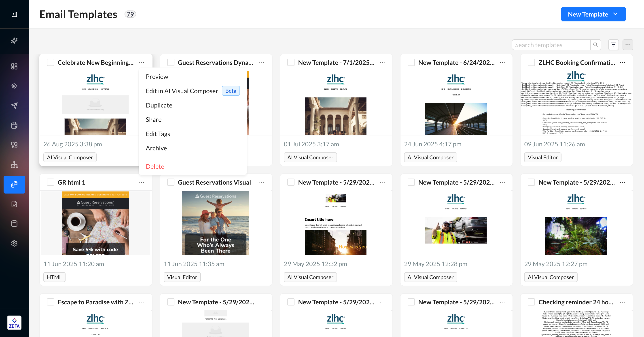Open the hierarchy org chart sidebar icon

click(14, 165)
